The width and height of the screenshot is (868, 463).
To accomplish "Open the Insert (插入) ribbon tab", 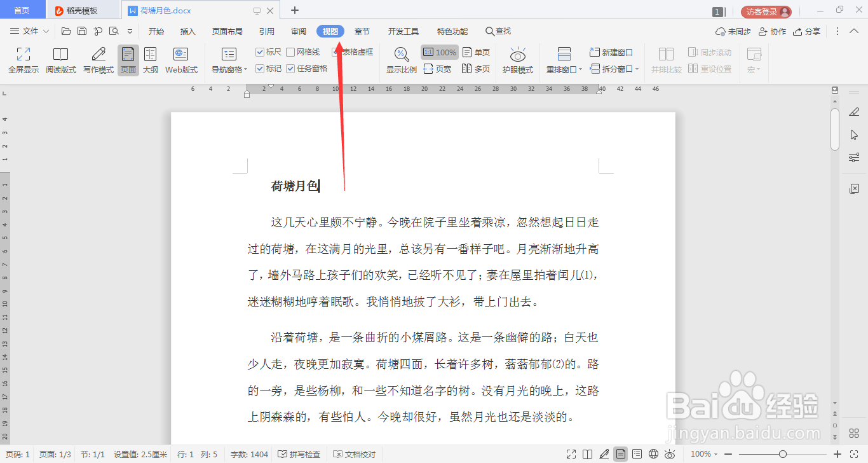I will coord(188,31).
